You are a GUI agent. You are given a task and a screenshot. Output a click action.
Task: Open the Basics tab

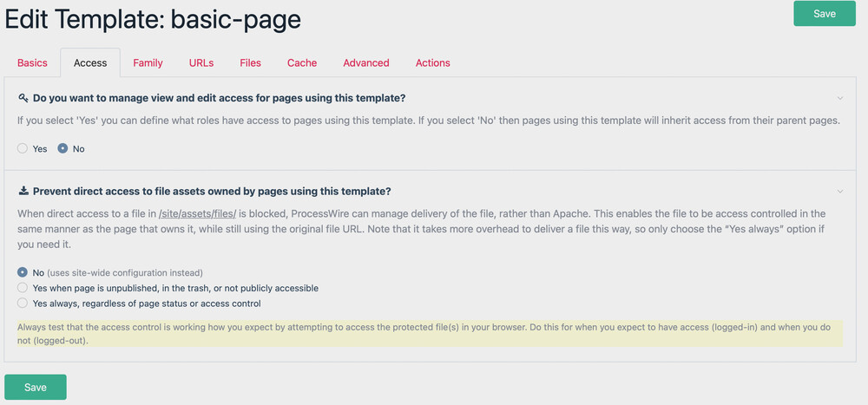33,62
